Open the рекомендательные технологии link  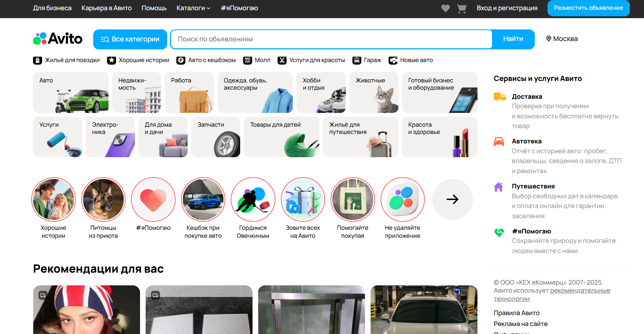580,291
